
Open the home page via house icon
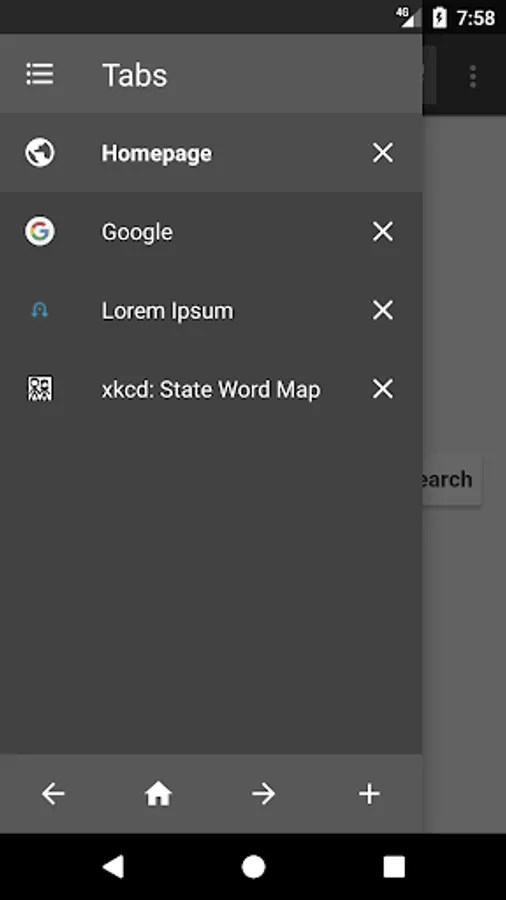pyautogui.click(x=158, y=794)
